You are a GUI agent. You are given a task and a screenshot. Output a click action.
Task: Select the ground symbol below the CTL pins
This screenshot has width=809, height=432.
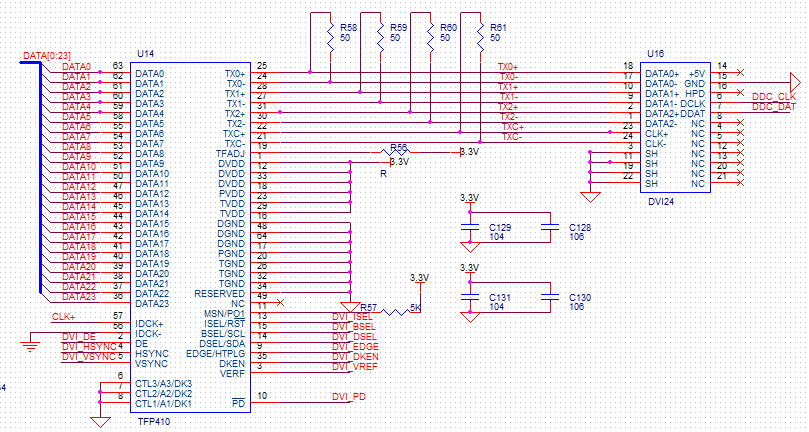[x=101, y=422]
